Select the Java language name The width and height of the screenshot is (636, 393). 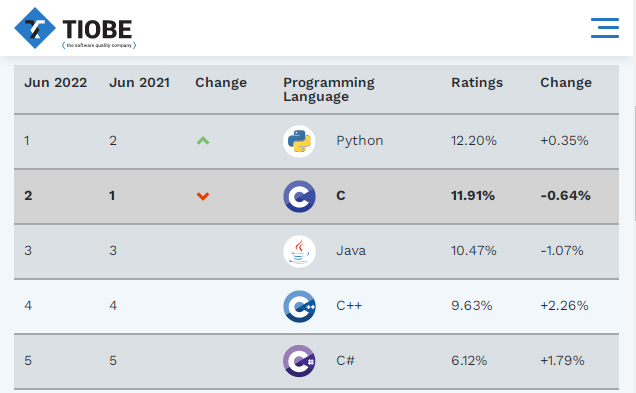[351, 251]
